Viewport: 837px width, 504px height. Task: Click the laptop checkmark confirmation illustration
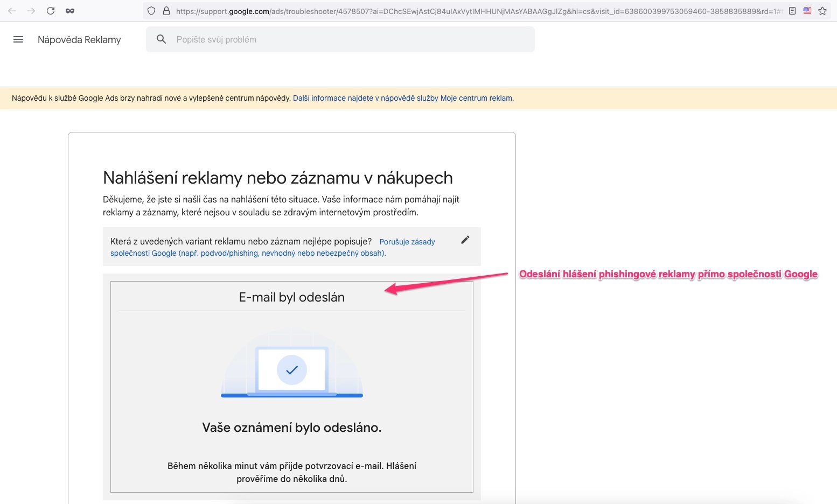292,364
